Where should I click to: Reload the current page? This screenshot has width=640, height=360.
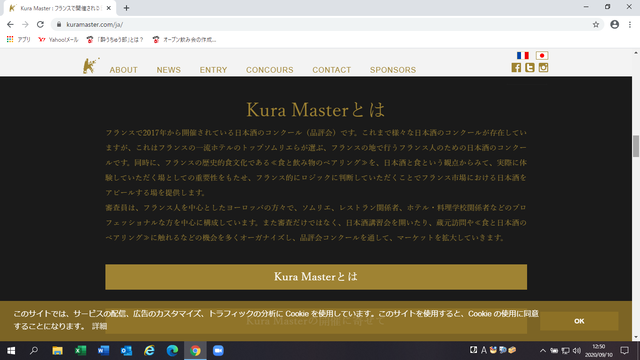point(40,24)
